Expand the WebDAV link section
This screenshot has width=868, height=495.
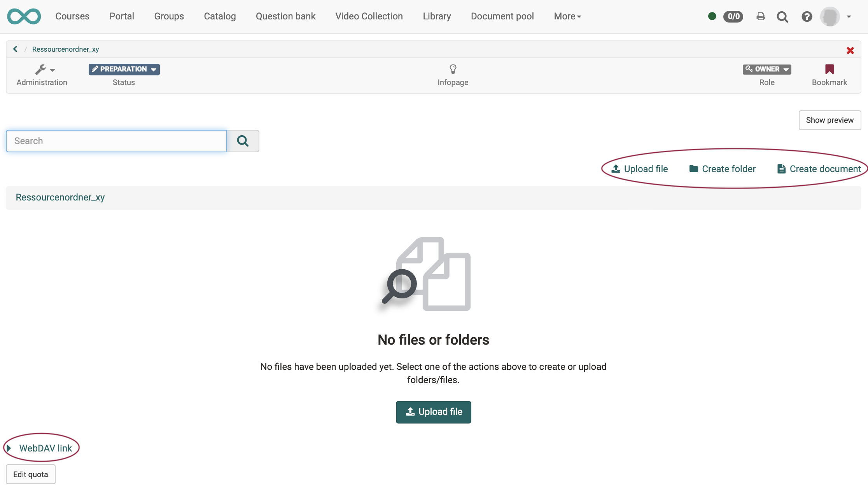point(41,448)
